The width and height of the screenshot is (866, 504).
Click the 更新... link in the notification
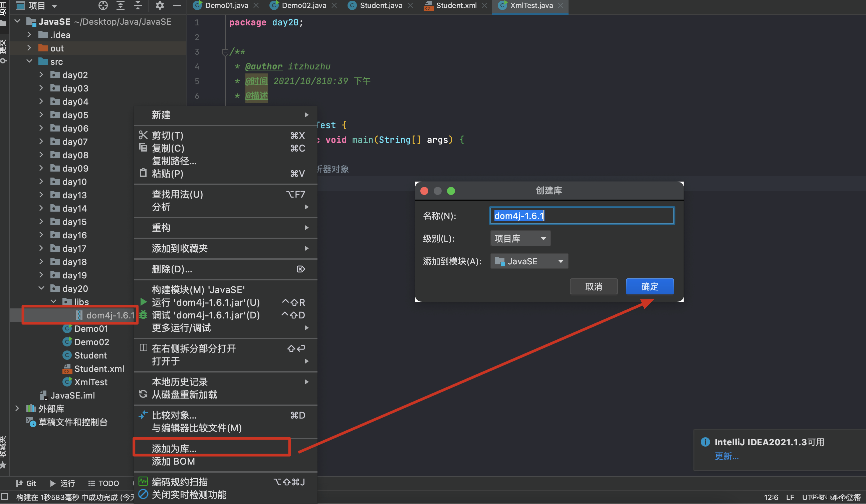click(x=726, y=456)
